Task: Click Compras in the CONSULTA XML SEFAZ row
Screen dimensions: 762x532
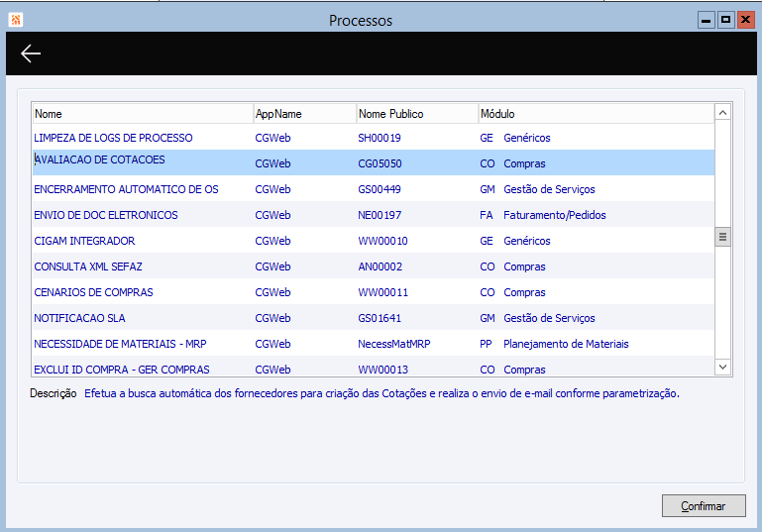Action: 524,266
